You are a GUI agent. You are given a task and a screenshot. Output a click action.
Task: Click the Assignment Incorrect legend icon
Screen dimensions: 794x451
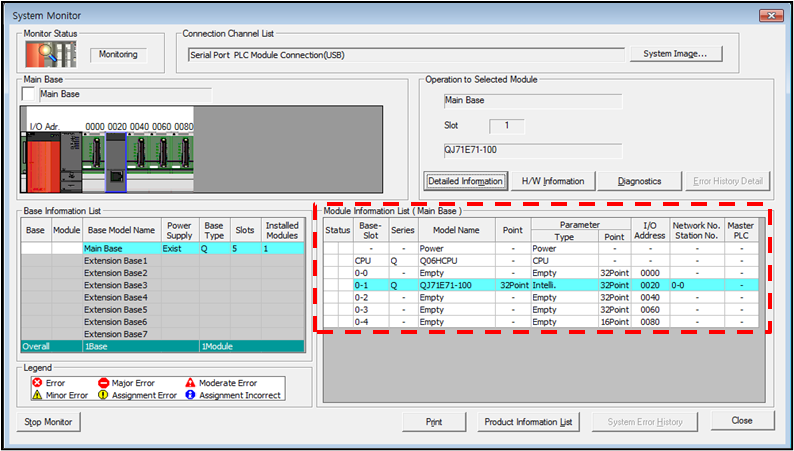pos(190,395)
